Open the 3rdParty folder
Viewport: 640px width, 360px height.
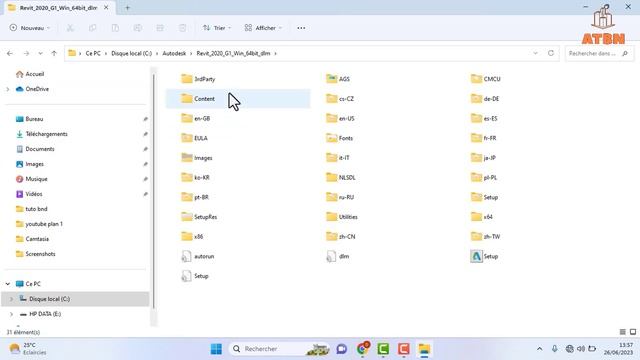198,79
